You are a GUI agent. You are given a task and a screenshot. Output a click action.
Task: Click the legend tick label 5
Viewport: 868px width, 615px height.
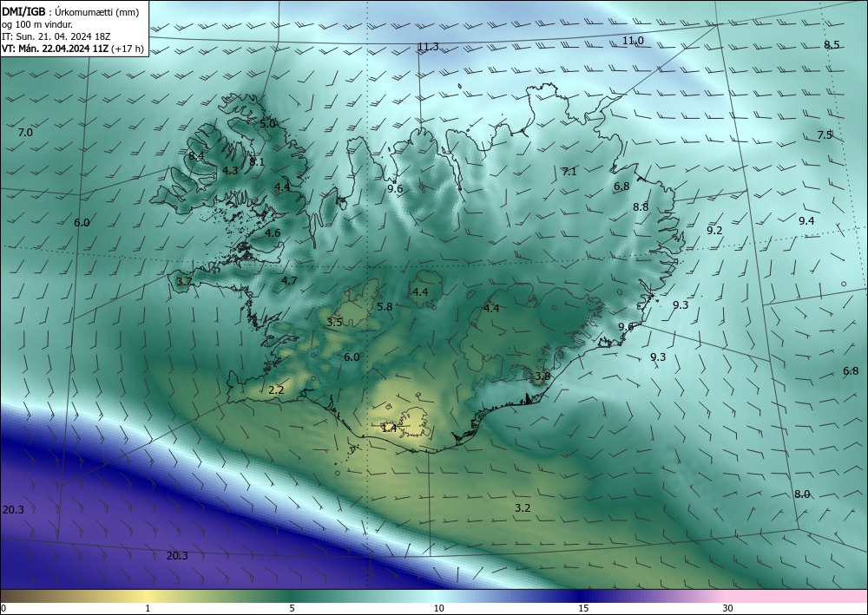[292, 609]
